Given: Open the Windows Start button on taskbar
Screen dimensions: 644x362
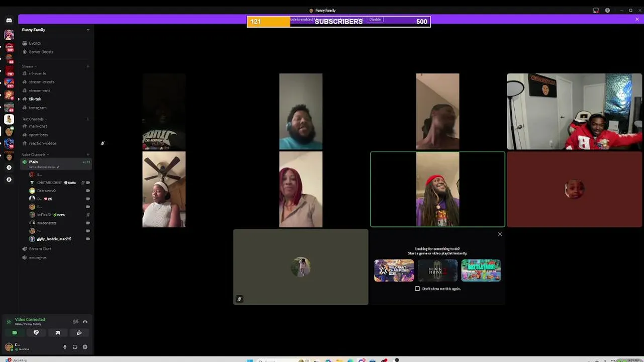Looking at the screenshot, I should pos(249,360).
